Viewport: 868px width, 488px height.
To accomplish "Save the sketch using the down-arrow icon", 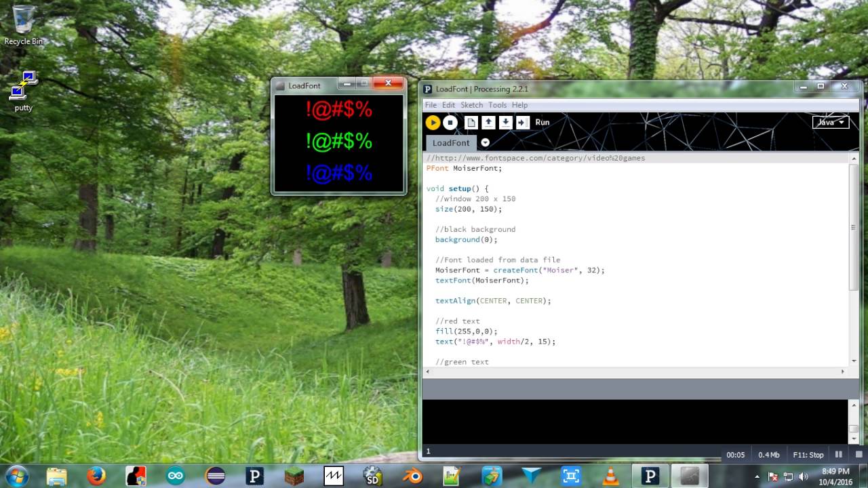I will point(505,123).
